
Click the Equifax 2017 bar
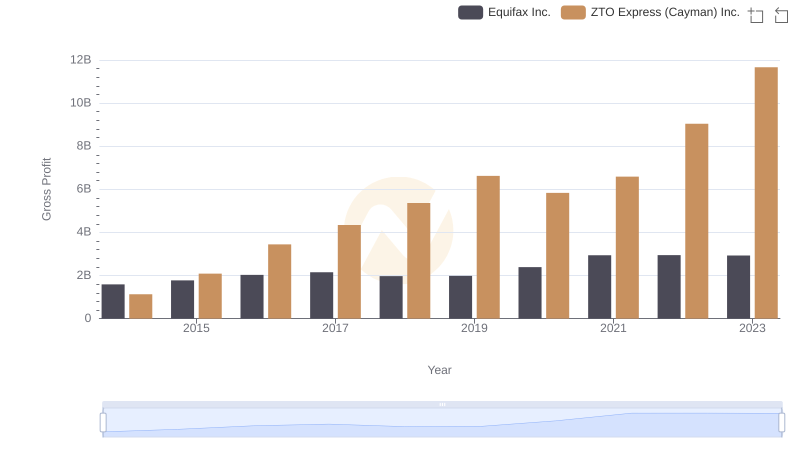point(321,295)
